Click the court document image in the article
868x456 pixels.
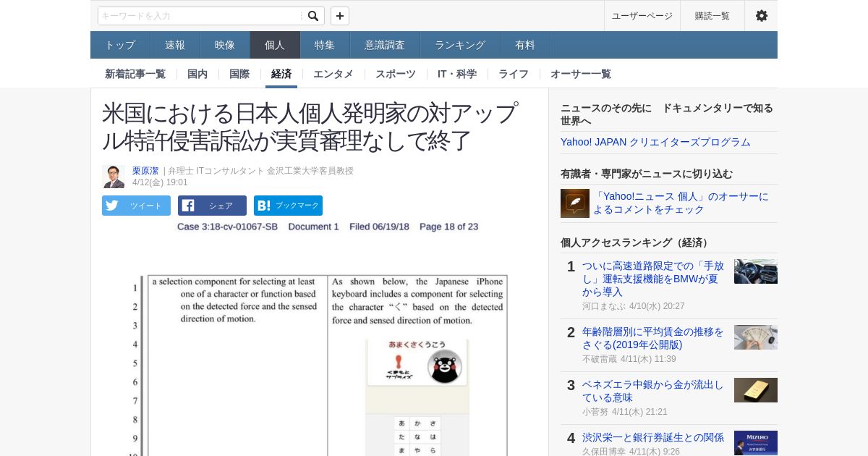click(x=320, y=337)
